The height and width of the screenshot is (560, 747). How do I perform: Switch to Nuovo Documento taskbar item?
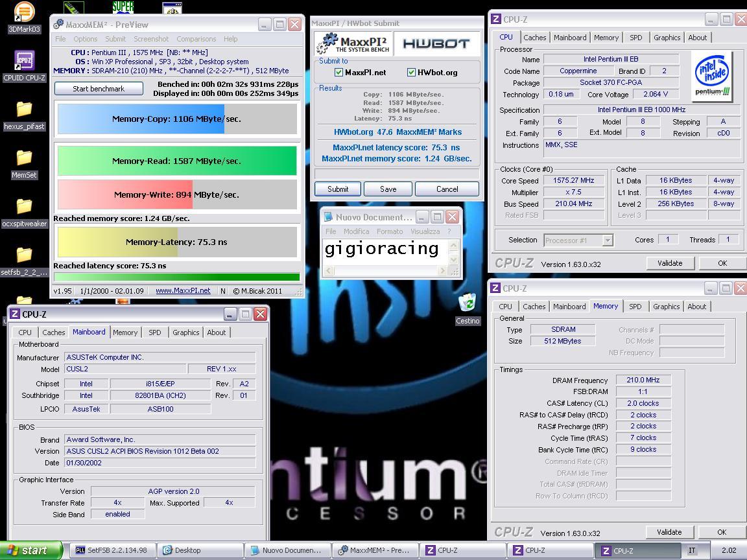click(287, 550)
